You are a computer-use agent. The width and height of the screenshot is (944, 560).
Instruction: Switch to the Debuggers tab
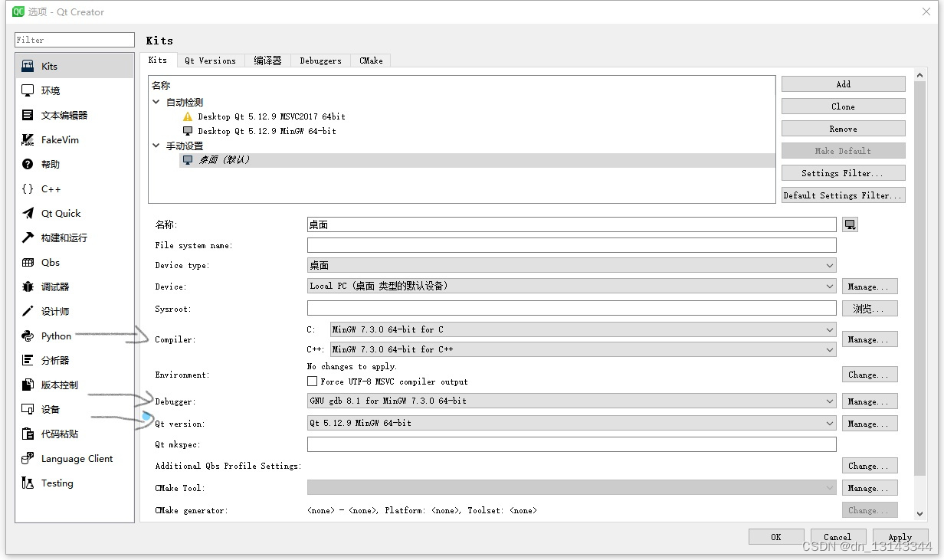(320, 61)
